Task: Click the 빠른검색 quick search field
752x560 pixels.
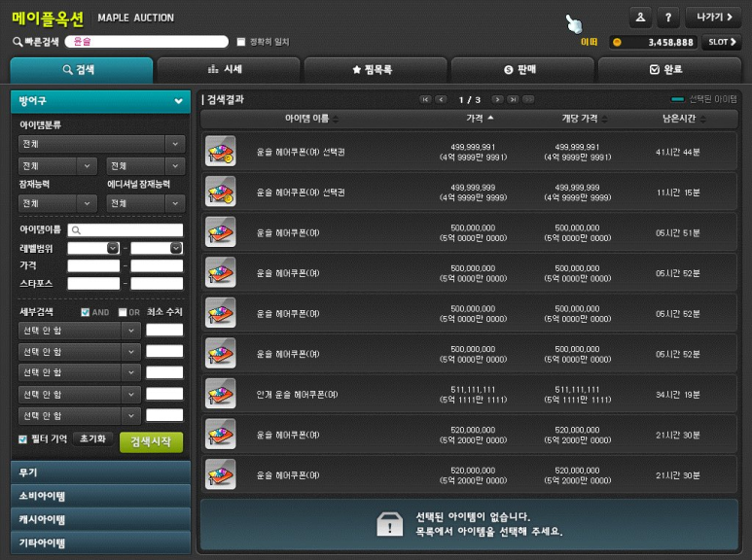Action: [147, 42]
